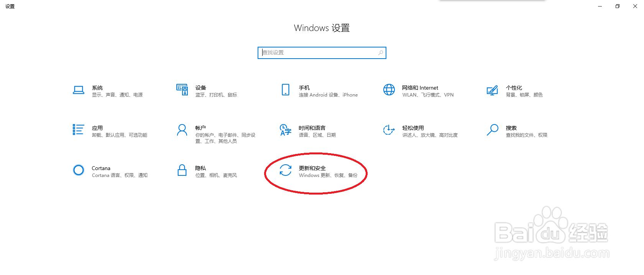Open the 隐私 padlock icon
Screen dimensions: 644x275
point(182,170)
